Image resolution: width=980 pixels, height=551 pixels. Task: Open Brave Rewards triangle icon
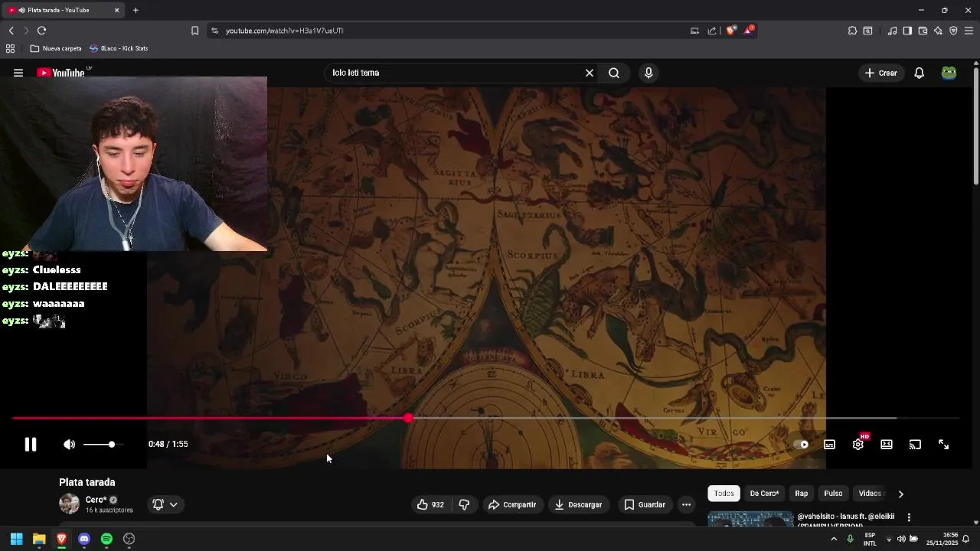click(x=749, y=31)
